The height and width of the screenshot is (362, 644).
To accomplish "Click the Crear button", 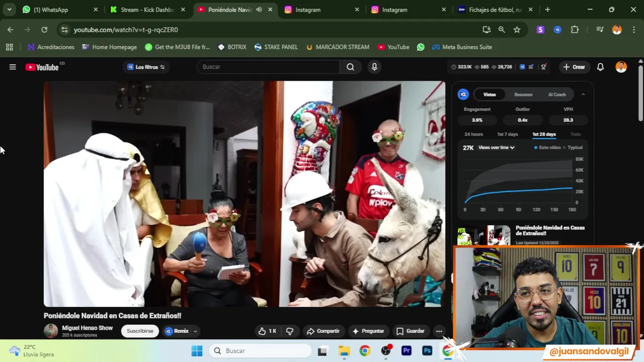I will click(574, 67).
